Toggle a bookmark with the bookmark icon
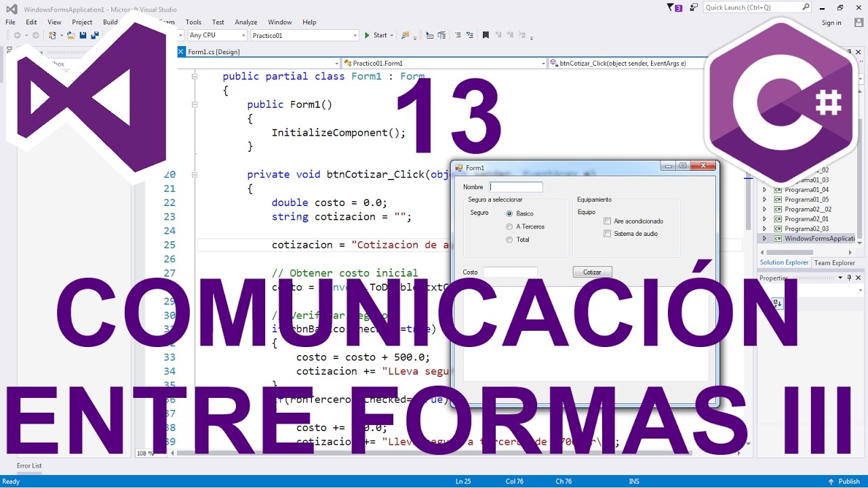This screenshot has width=868, height=488. [x=486, y=35]
